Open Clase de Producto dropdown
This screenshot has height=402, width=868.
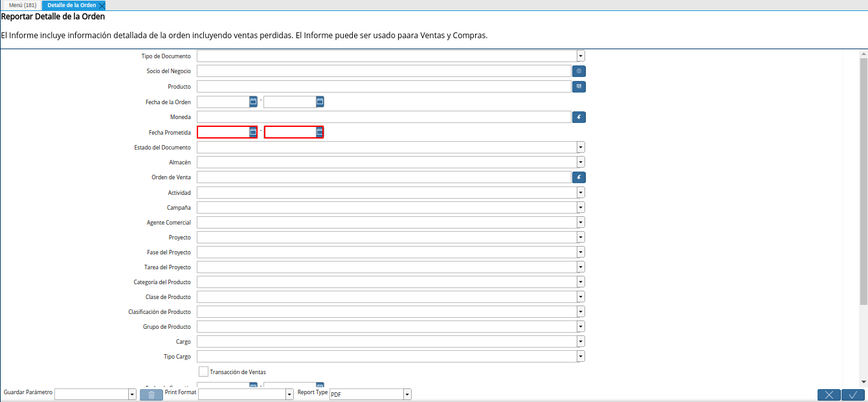pos(581,296)
